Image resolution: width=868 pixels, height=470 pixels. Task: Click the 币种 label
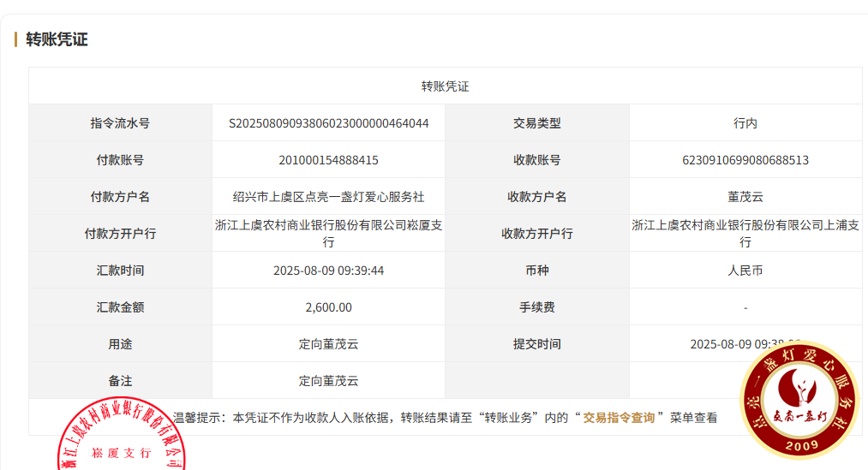coord(537,271)
